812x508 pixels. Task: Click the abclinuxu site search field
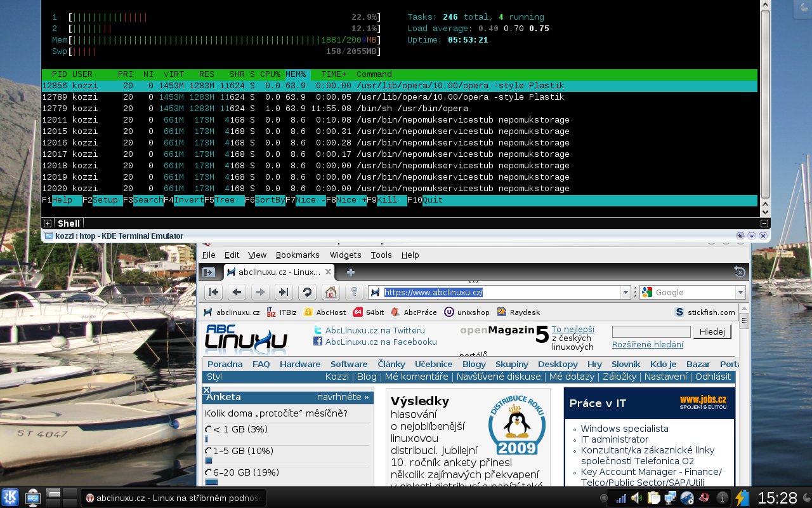(651, 331)
